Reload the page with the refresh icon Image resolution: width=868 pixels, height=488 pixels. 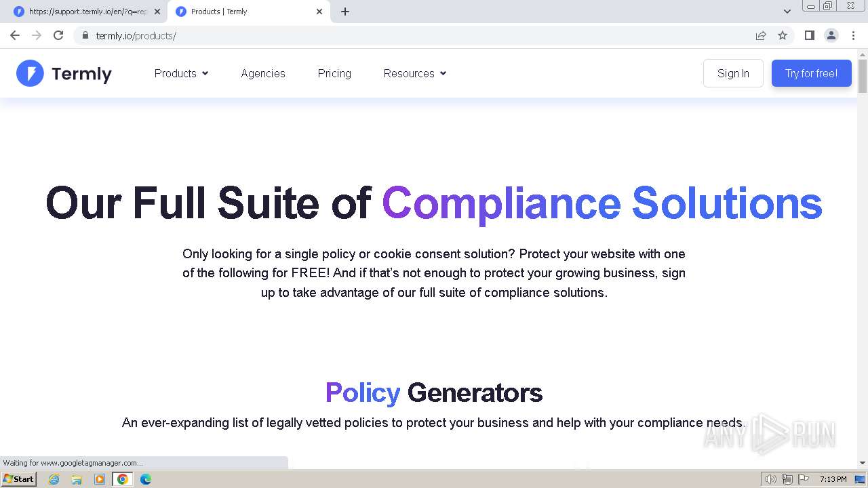coord(58,35)
